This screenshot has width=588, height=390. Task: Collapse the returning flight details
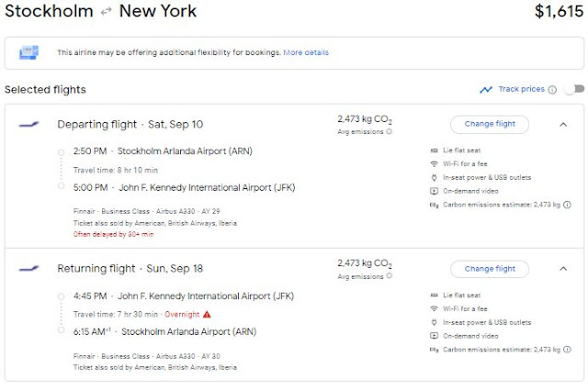563,269
